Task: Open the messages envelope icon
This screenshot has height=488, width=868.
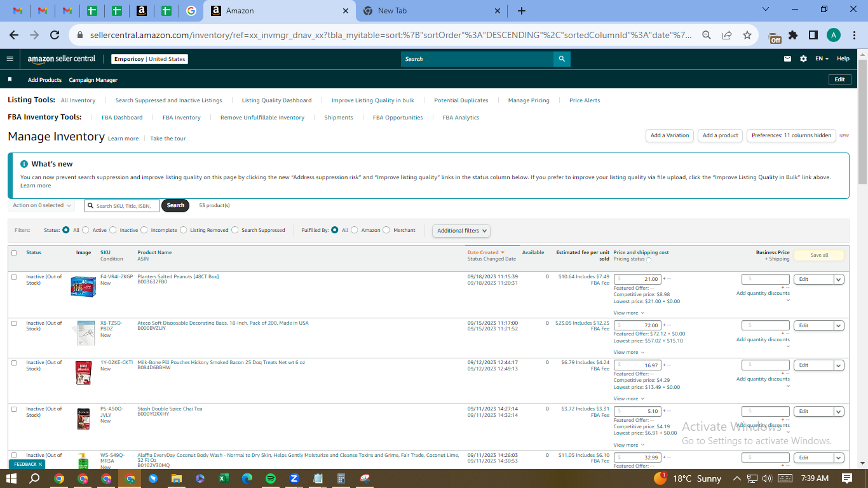Action: tap(788, 58)
